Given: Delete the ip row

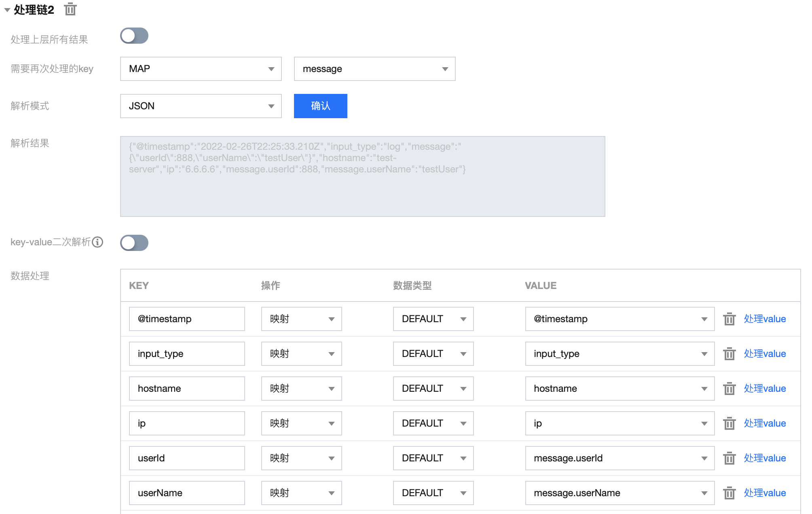Looking at the screenshot, I should click(x=729, y=423).
